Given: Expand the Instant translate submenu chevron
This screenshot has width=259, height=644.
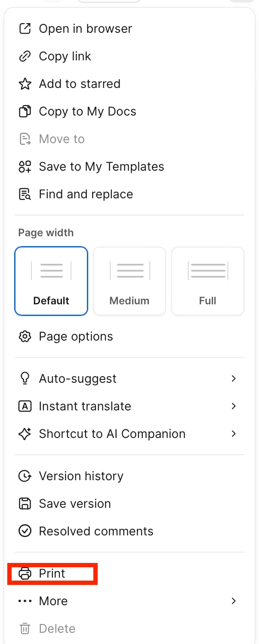Looking at the screenshot, I should point(234,406).
